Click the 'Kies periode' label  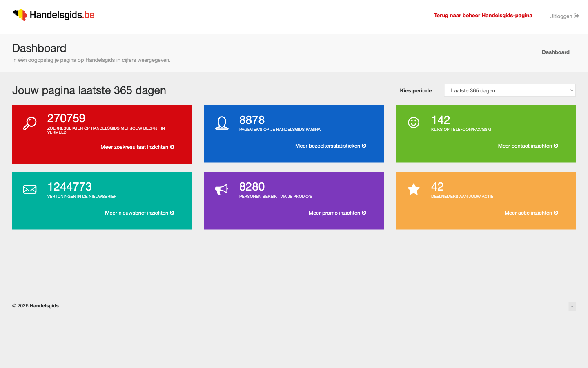click(416, 91)
